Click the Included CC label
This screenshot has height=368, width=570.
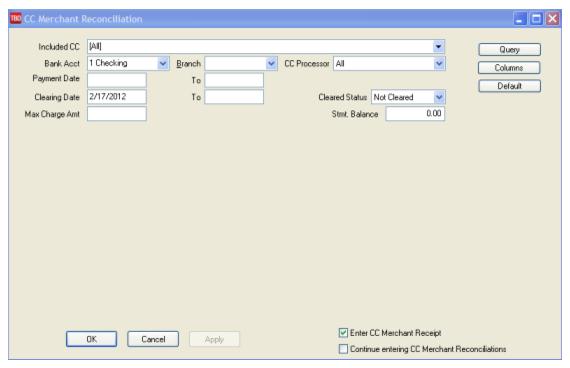click(x=59, y=47)
